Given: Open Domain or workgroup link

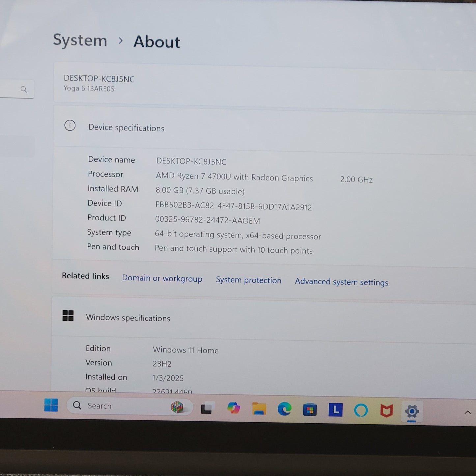Looking at the screenshot, I should [162, 278].
